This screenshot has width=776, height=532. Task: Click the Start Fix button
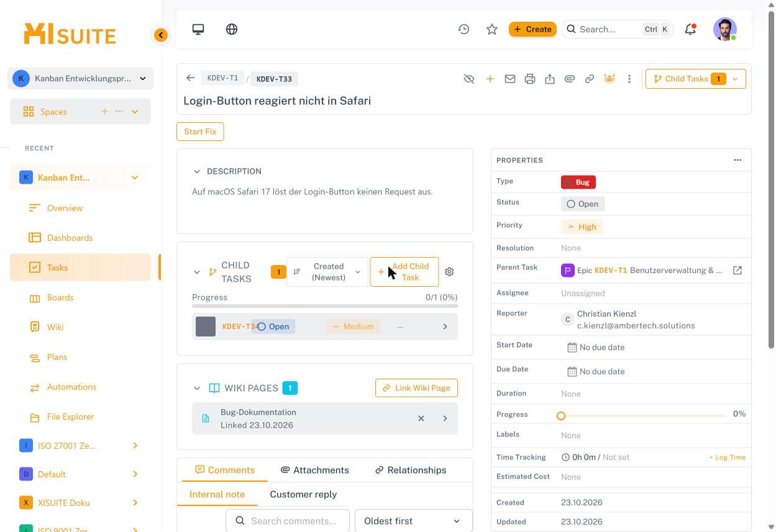coord(200,132)
